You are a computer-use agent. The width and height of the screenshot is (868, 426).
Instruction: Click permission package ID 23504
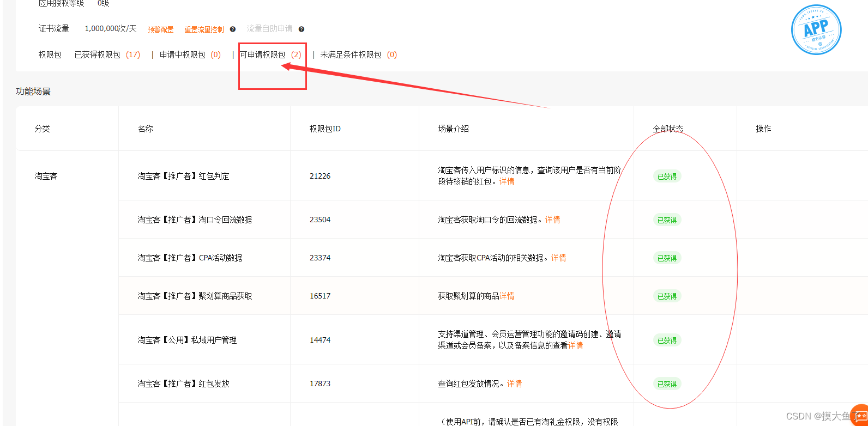[320, 220]
